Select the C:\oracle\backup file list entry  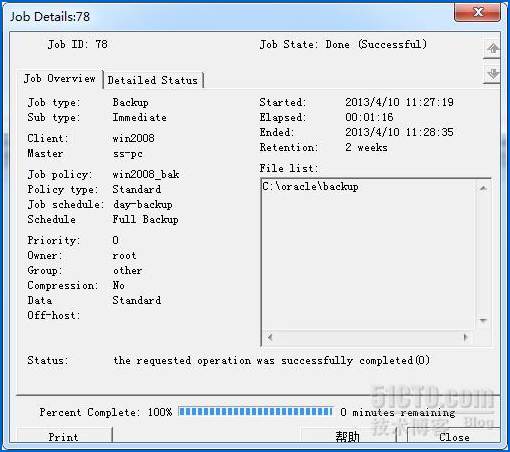[310, 186]
